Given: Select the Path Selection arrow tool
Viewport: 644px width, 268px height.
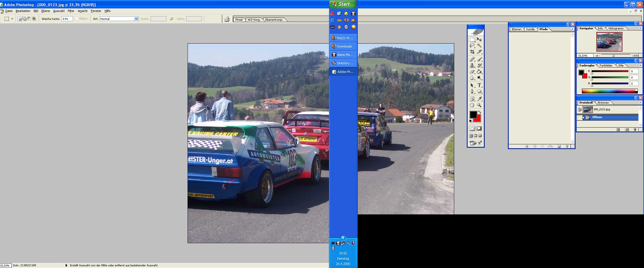Looking at the screenshot, I should (472, 85).
